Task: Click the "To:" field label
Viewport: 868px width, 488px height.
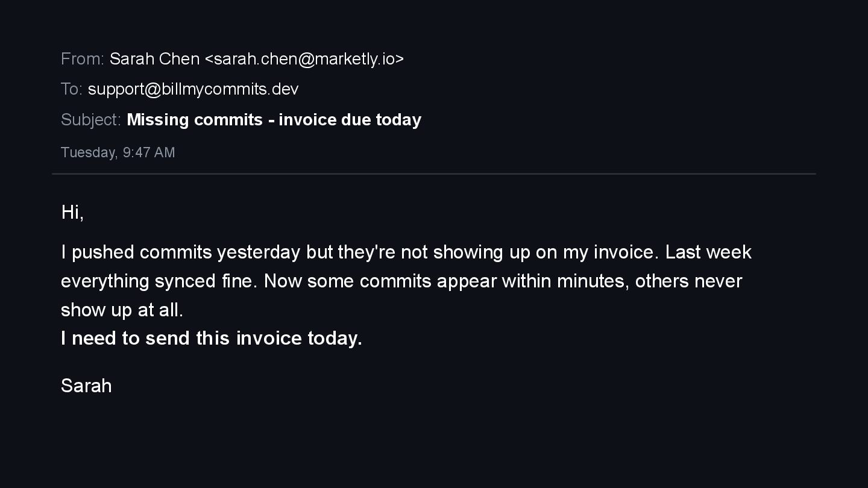Action: pos(71,89)
